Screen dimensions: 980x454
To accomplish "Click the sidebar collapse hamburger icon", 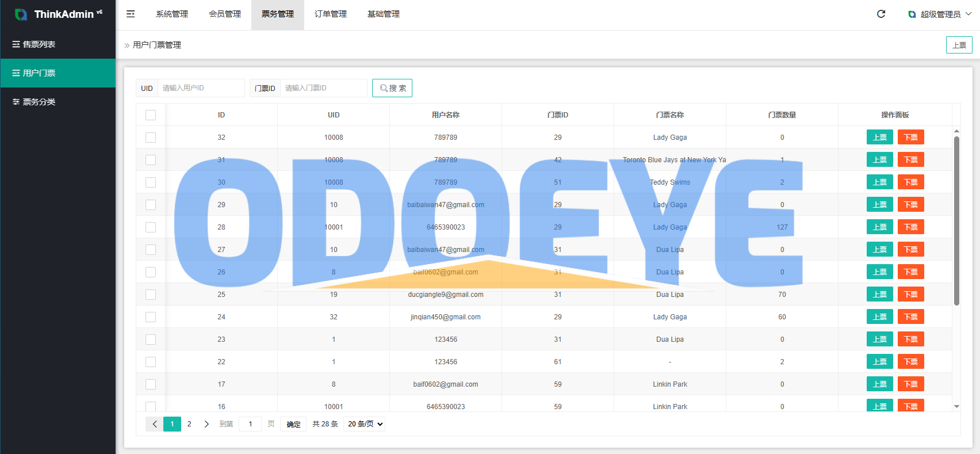I will [131, 14].
